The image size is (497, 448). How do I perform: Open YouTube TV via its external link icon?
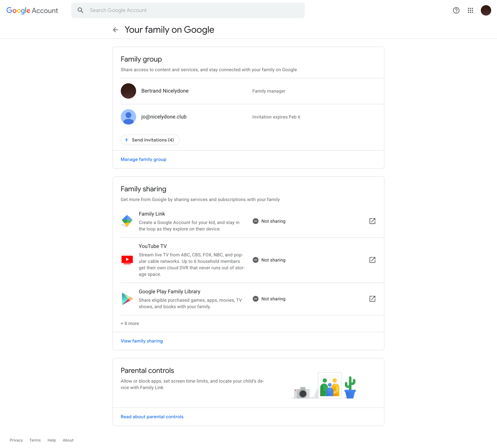coord(372,260)
